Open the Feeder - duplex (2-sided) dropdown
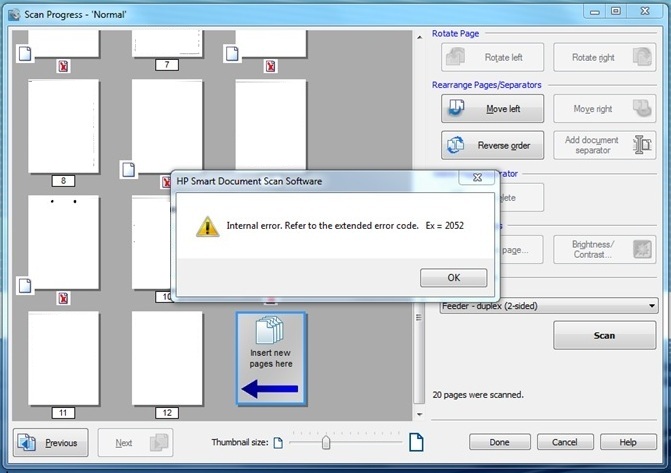 click(x=549, y=306)
